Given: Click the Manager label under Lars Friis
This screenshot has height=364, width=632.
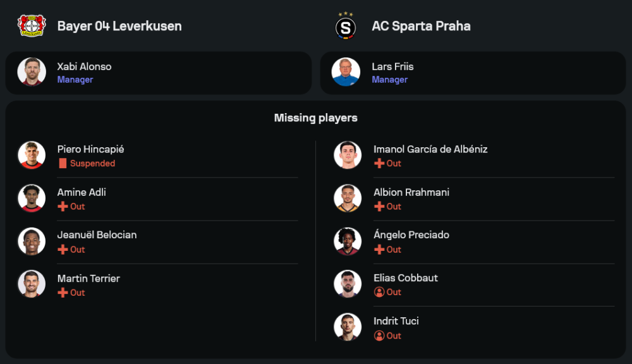Looking at the screenshot, I should 389,80.
